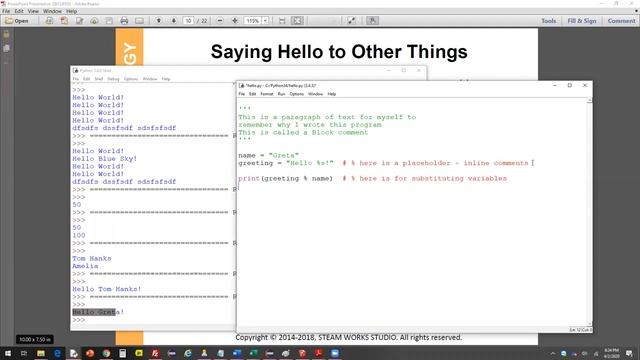Click 'Amelia' output line in shell
Image resolution: width=640 pixels, height=360 pixels.
coord(85,266)
